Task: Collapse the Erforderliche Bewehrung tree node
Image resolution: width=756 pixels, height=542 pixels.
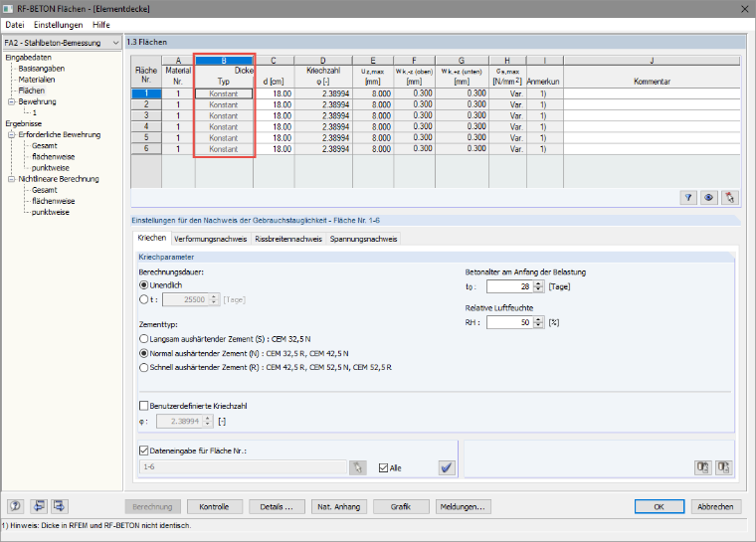Action: point(11,135)
